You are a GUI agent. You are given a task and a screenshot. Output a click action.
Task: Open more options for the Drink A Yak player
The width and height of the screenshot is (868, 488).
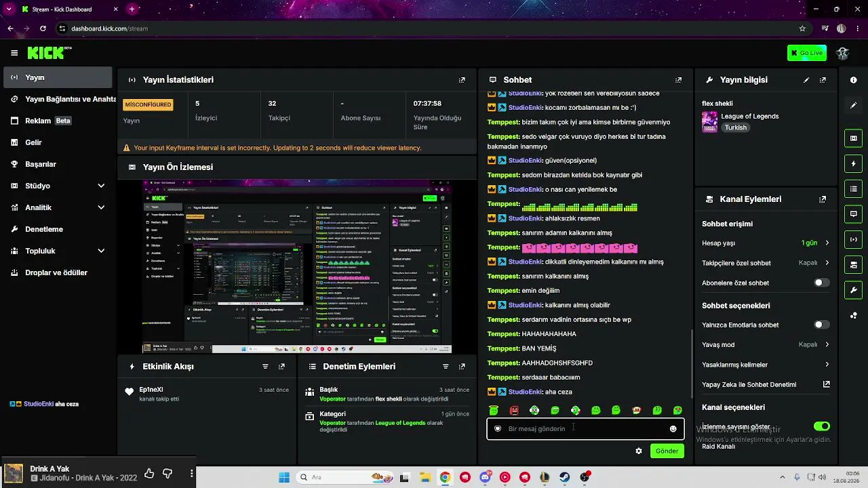(x=192, y=473)
